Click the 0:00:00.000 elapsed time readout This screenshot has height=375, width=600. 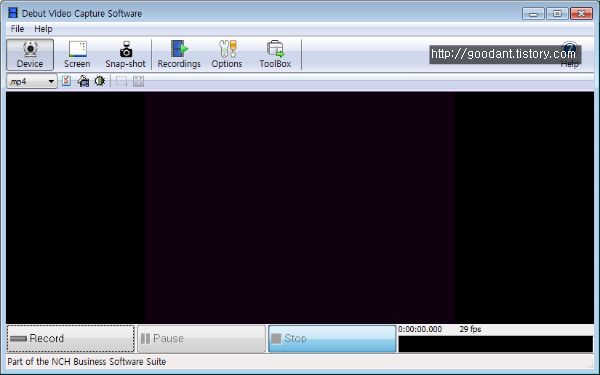click(x=420, y=329)
